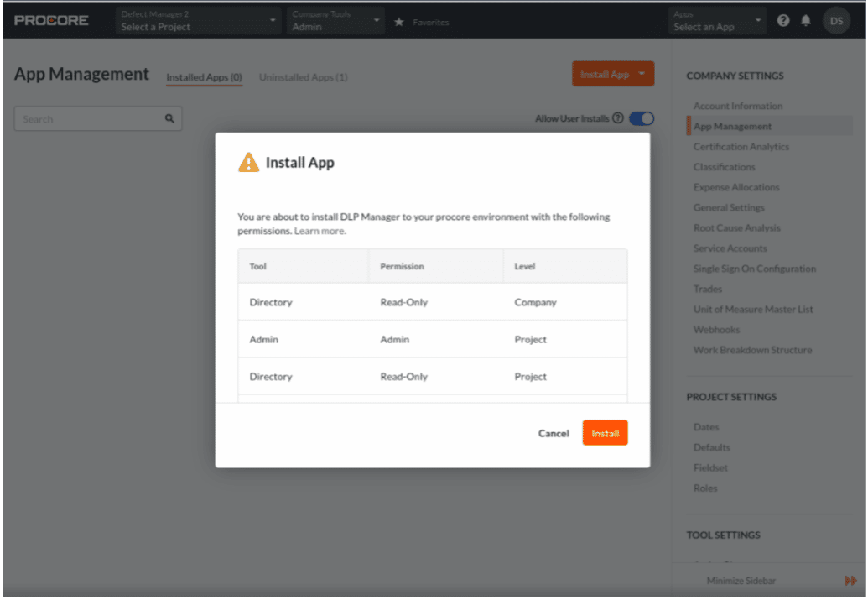Switch to Installed Apps (0) tab
868x600 pixels.
tap(205, 77)
